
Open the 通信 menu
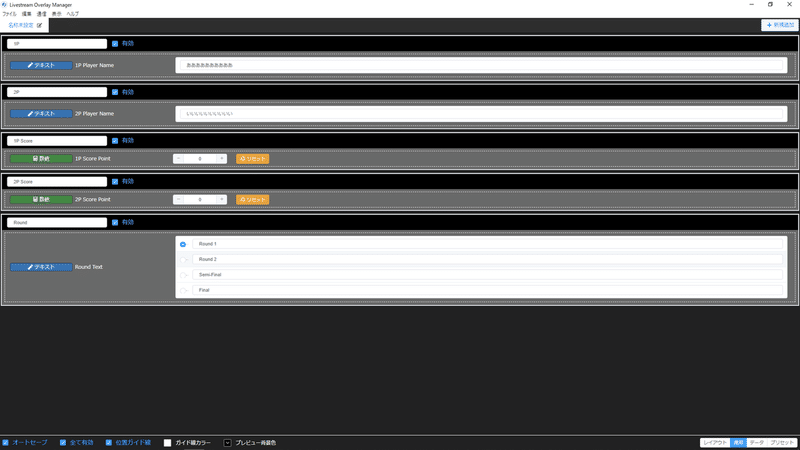[42, 14]
